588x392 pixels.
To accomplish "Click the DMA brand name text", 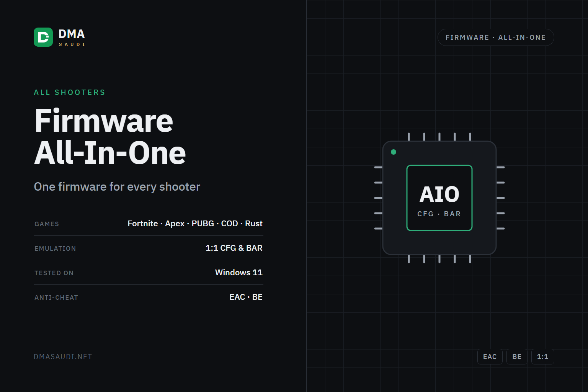I will (72, 34).
